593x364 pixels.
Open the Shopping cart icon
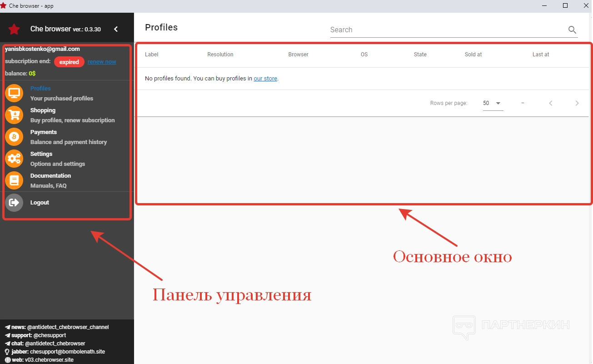(x=14, y=115)
